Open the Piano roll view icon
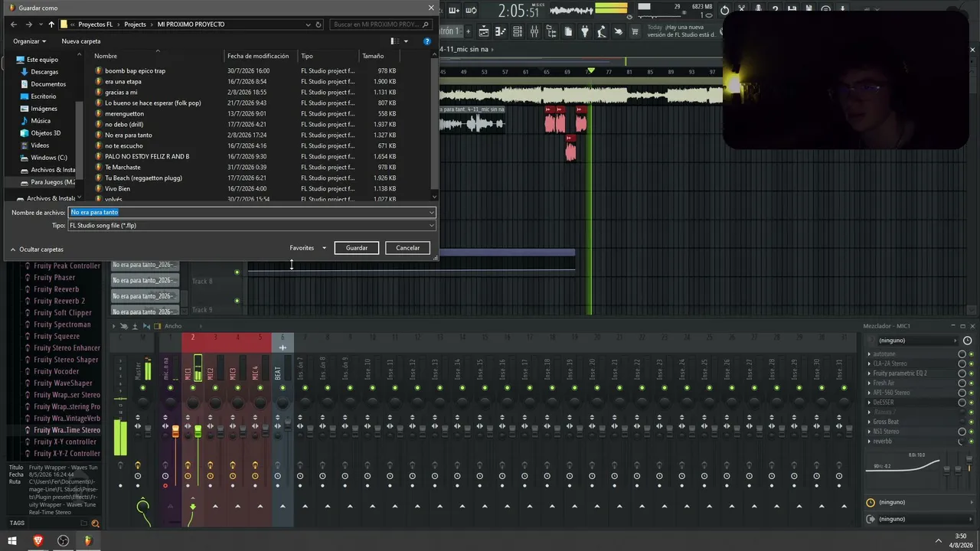 [501, 31]
